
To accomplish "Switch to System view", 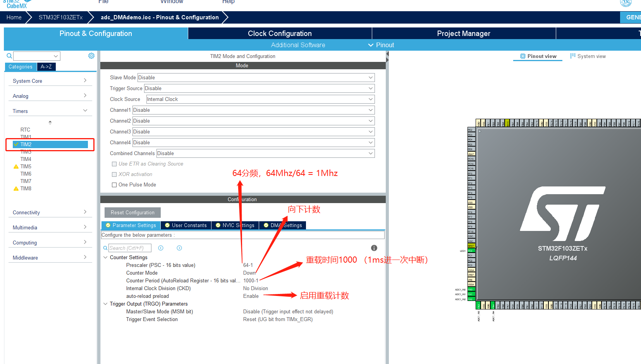I will pyautogui.click(x=588, y=56).
